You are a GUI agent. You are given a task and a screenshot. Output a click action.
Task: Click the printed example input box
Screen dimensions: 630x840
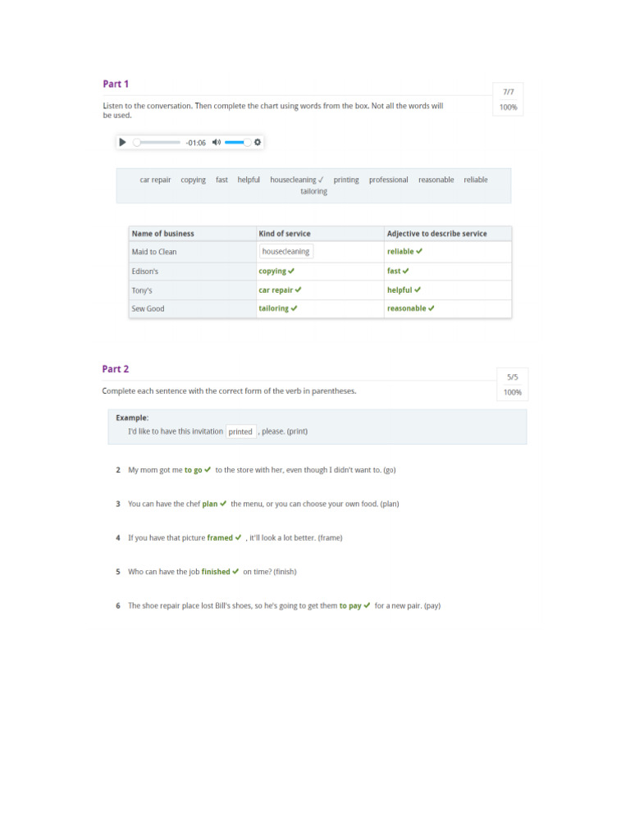click(240, 431)
